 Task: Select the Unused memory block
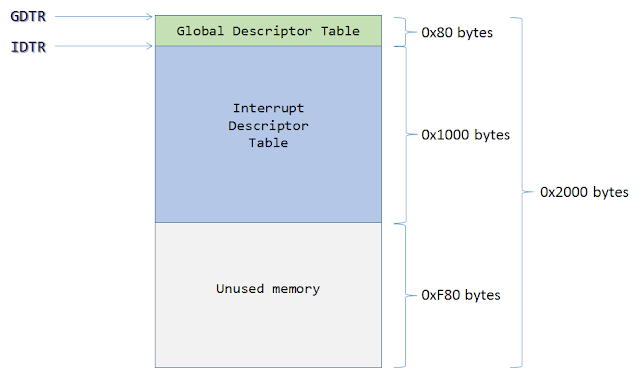[268, 295]
